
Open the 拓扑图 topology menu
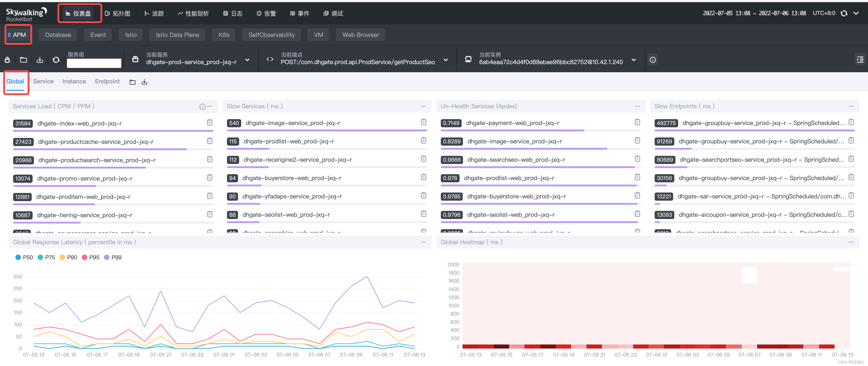118,14
